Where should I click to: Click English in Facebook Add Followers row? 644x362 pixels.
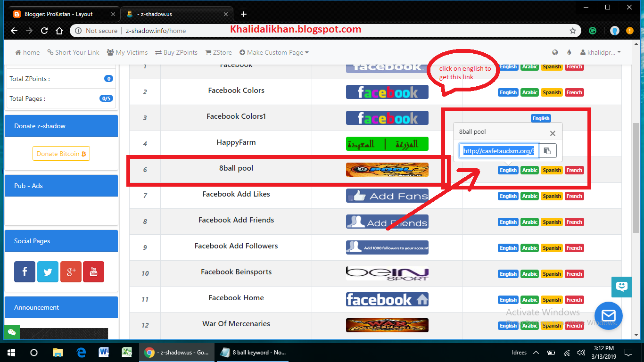(508, 248)
